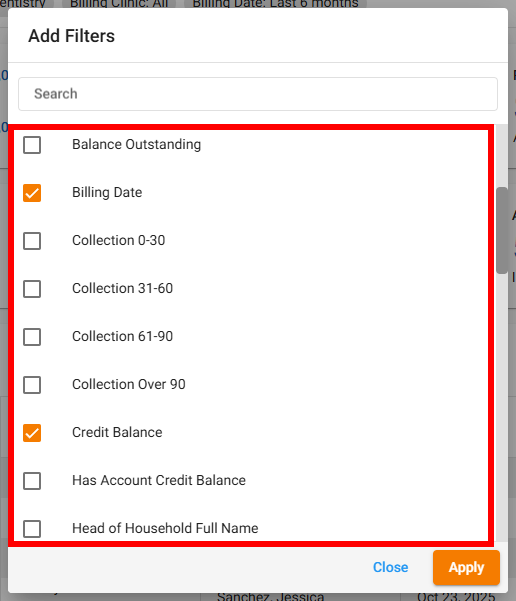This screenshot has width=516, height=601.
Task: Check the Collection Over 90 checkbox
Action: [x=32, y=385]
